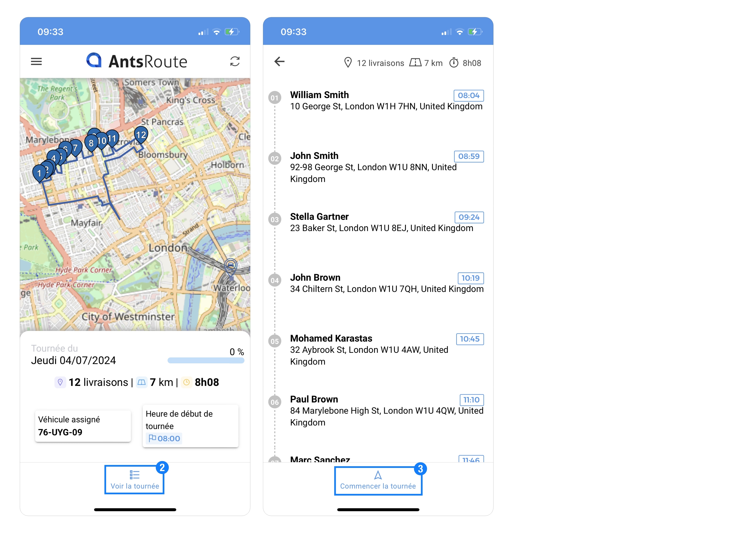The width and height of the screenshot is (756, 533).
Task: Tap the road distance icon beside 7 km header
Action: tap(415, 63)
